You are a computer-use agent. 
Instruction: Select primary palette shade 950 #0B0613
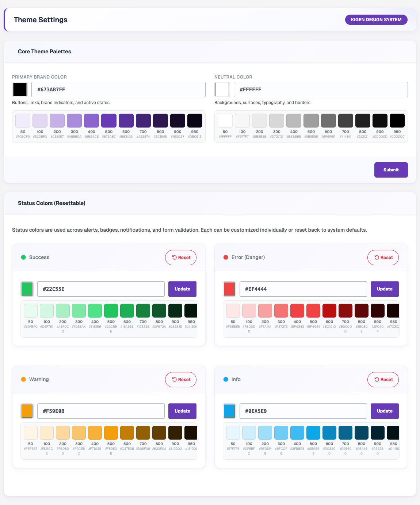click(x=195, y=121)
